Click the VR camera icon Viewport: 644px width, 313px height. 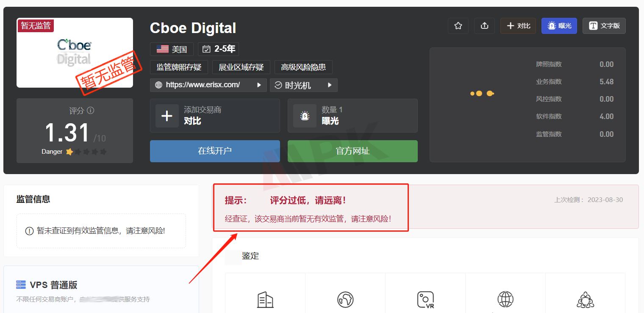click(x=425, y=299)
